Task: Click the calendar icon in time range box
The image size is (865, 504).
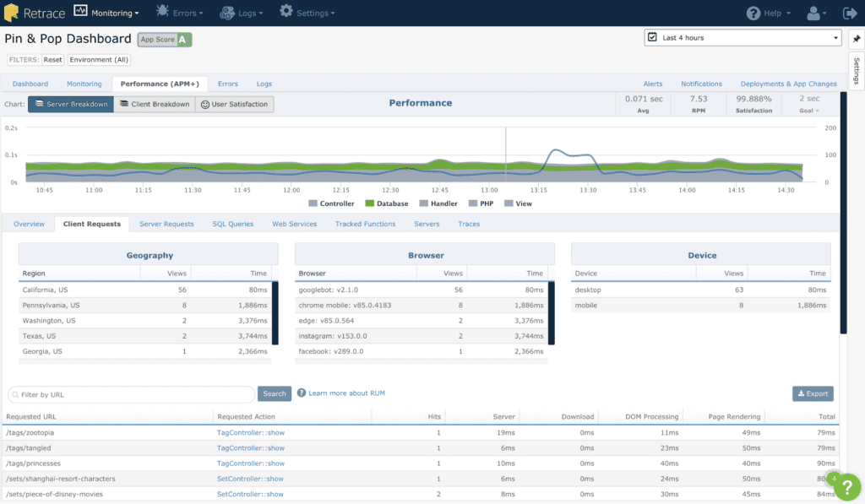Action: tap(652, 37)
